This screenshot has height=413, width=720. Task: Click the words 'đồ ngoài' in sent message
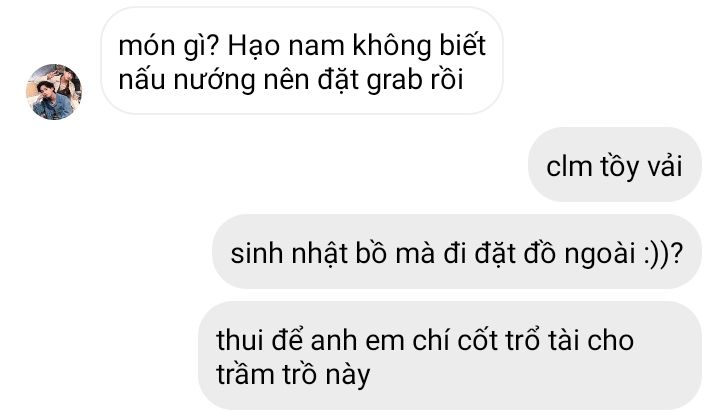coord(579,253)
